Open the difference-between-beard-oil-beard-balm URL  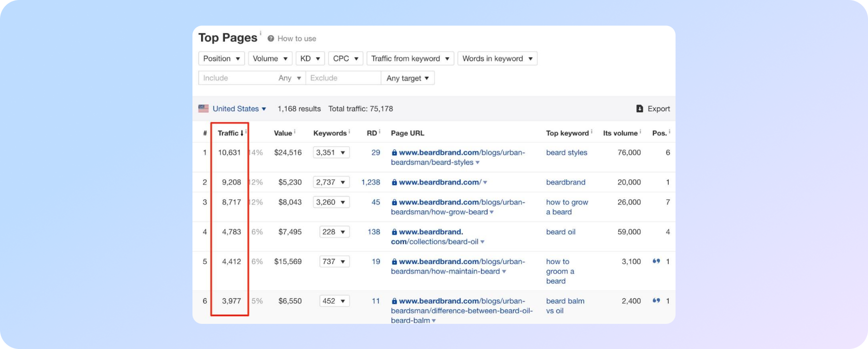pyautogui.click(x=462, y=311)
